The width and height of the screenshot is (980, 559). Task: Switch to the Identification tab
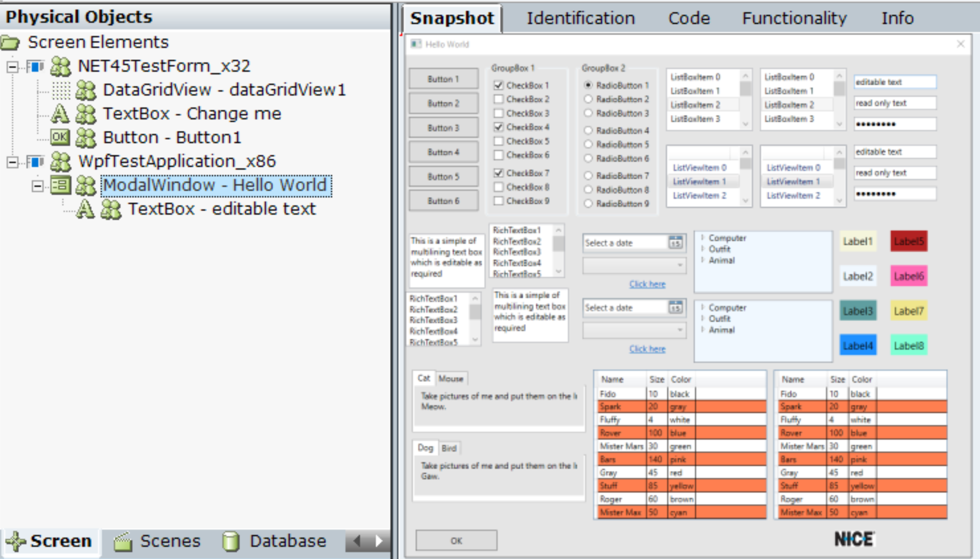click(580, 19)
